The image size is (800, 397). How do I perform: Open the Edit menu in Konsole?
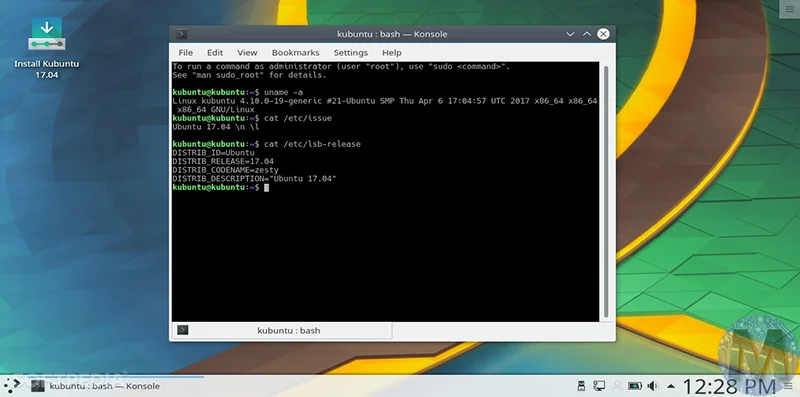click(x=215, y=53)
